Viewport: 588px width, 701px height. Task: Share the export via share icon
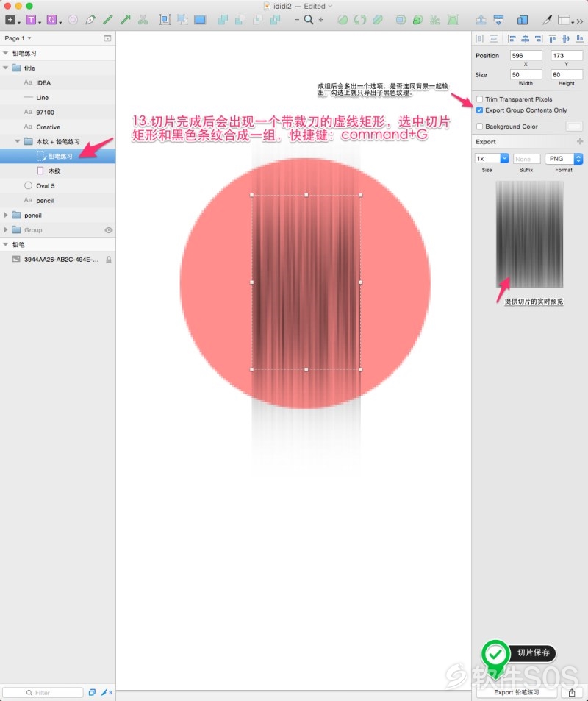tap(572, 692)
